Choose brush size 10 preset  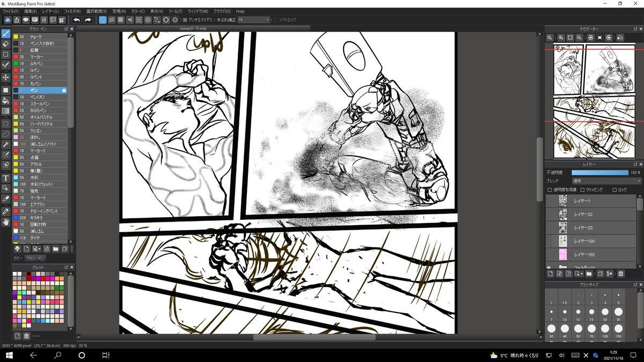[565, 314]
